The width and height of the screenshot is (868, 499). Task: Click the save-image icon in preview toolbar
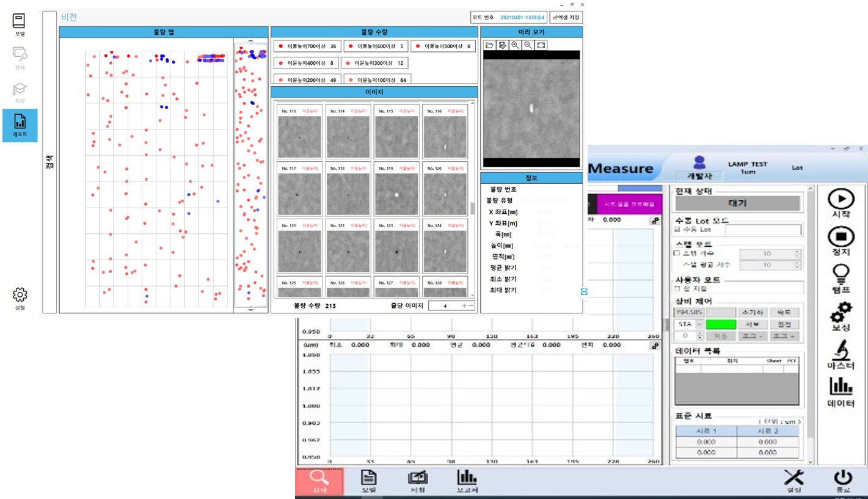pos(502,45)
